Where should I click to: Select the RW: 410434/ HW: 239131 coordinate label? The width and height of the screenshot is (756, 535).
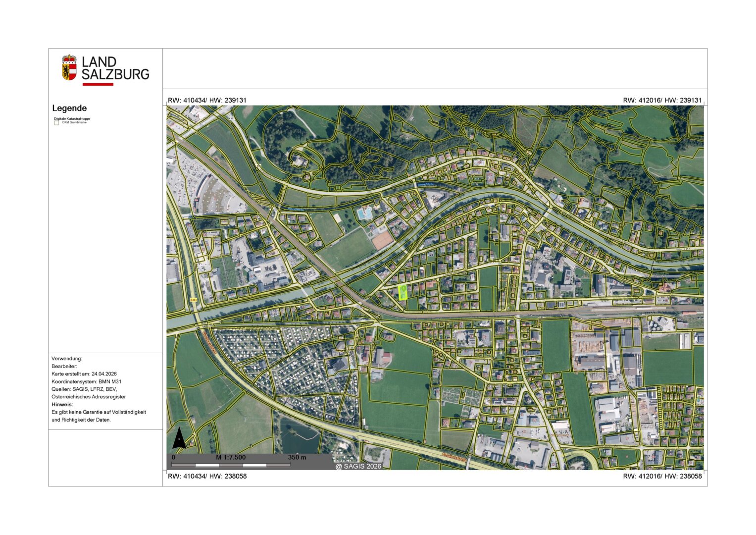click(207, 100)
